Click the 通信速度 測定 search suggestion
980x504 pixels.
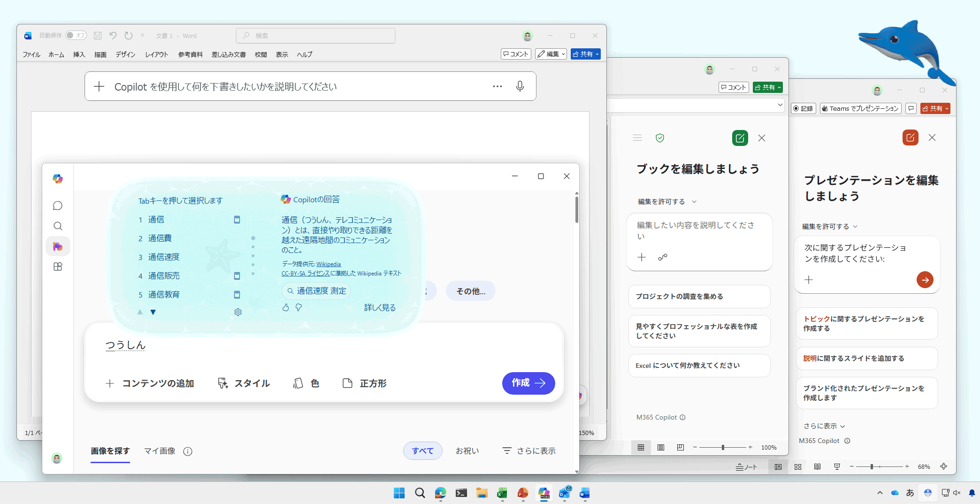tap(316, 291)
